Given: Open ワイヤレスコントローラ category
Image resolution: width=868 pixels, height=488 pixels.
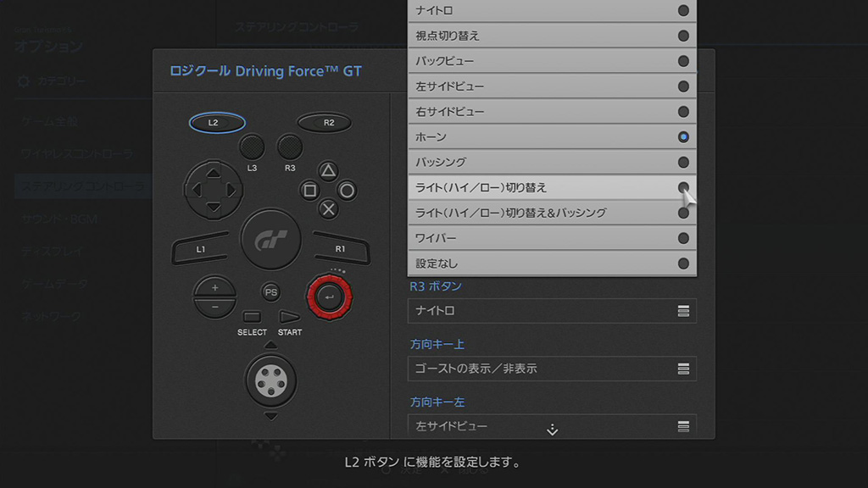Looking at the screenshot, I should point(77,154).
